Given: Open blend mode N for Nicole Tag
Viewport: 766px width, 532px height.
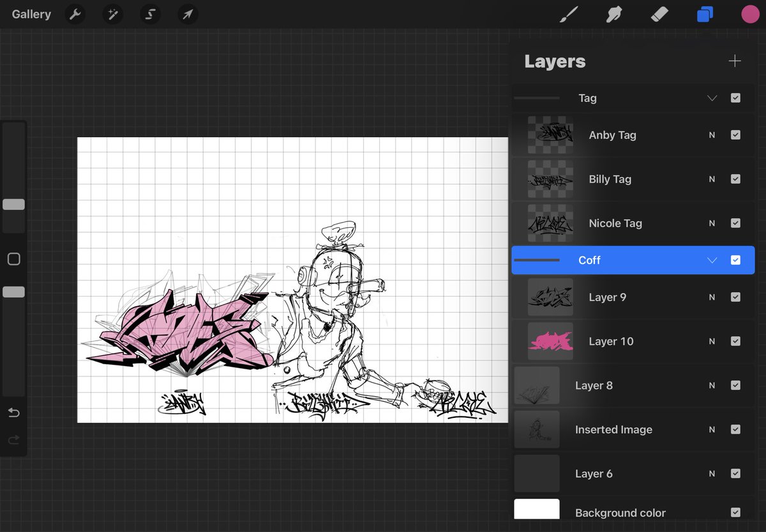Looking at the screenshot, I should click(x=712, y=223).
